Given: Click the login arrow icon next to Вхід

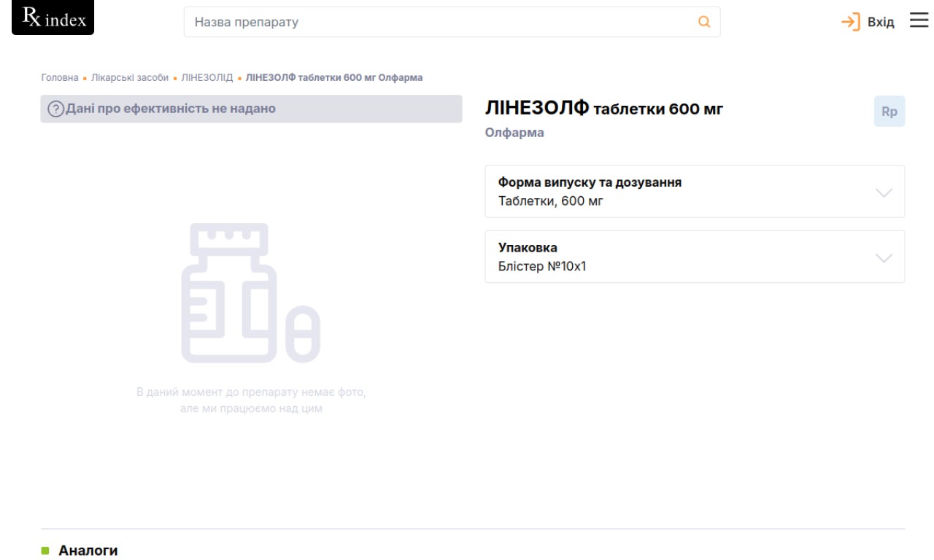Looking at the screenshot, I should pos(851,22).
